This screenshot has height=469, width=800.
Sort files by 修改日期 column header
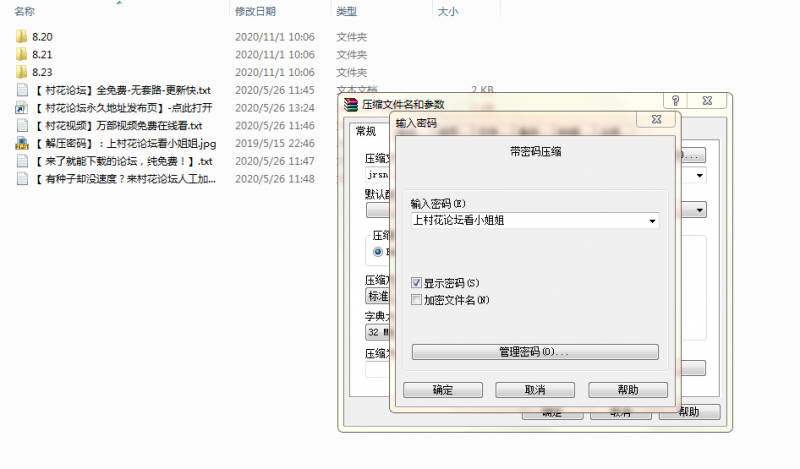click(255, 11)
